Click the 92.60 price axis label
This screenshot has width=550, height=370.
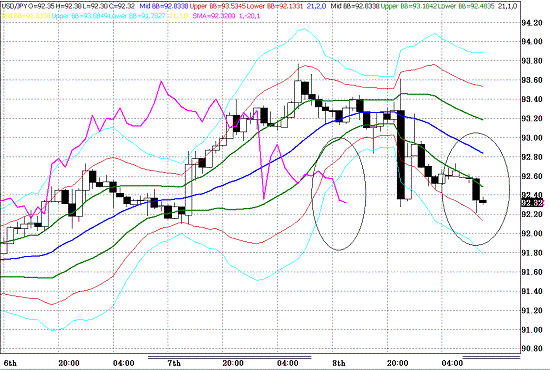point(532,176)
